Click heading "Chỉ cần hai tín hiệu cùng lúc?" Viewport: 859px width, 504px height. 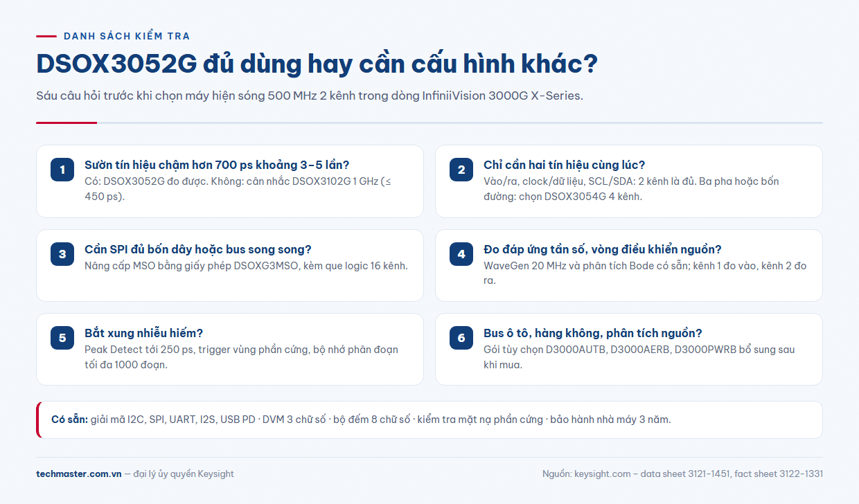point(565,165)
